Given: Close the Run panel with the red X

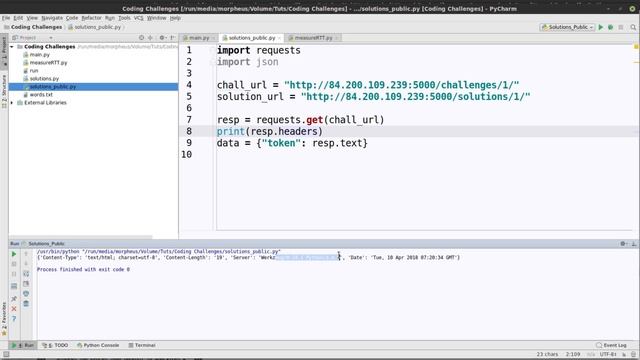Looking at the screenshot, I should tap(14, 309).
